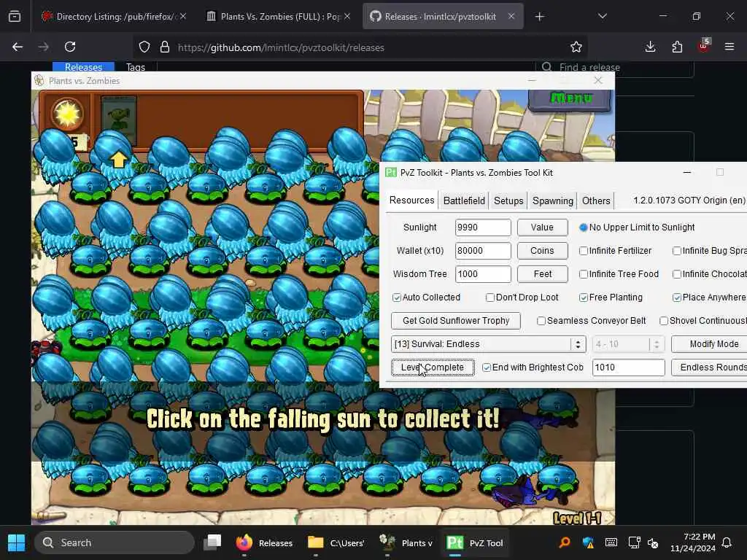Enable Seamless Conveyor Belt checkbox

(x=541, y=321)
